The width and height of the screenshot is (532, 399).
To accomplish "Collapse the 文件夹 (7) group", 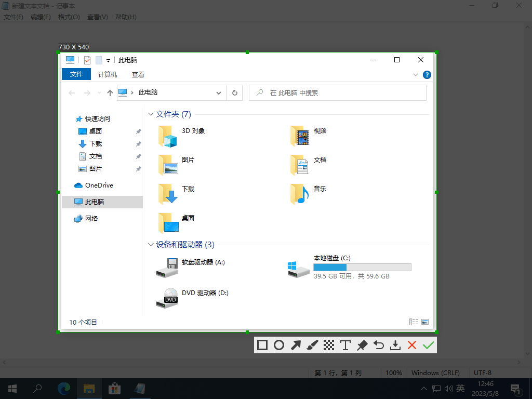I will tap(151, 114).
